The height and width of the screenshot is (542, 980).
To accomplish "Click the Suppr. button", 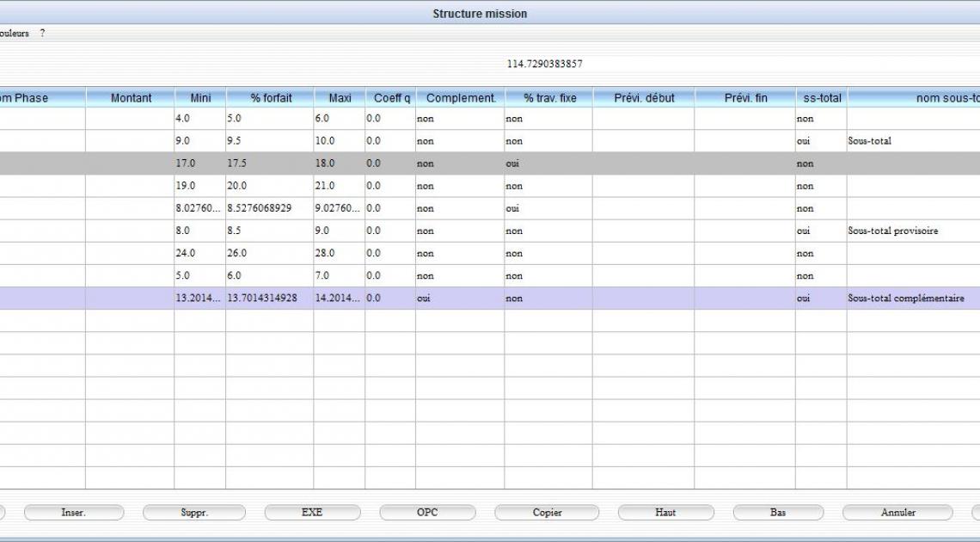I will tap(194, 513).
